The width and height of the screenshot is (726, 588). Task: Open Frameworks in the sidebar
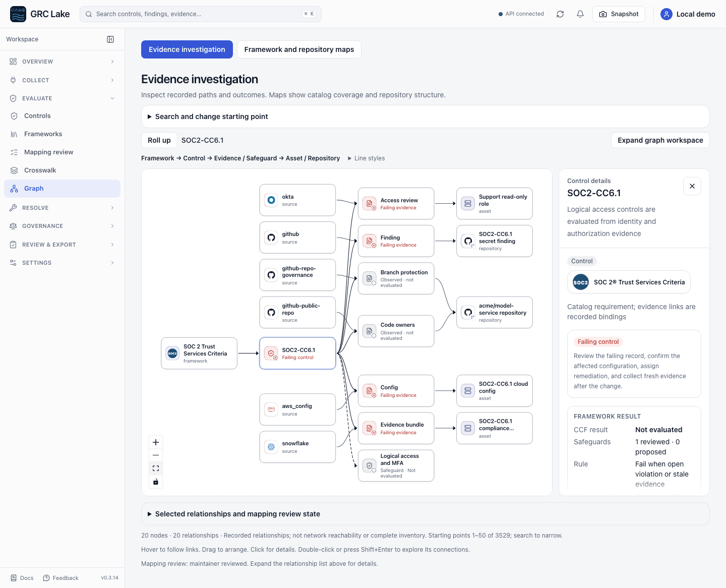click(x=62, y=134)
